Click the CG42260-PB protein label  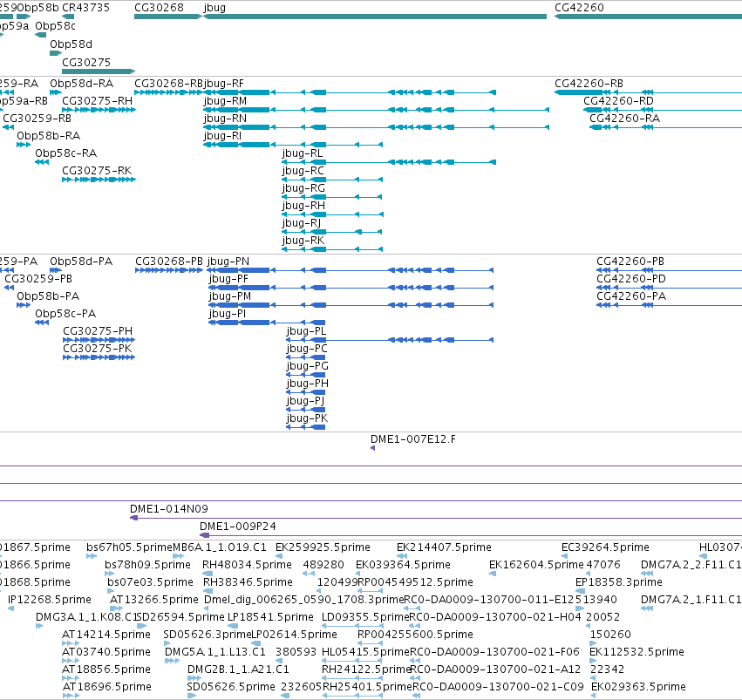(x=630, y=262)
